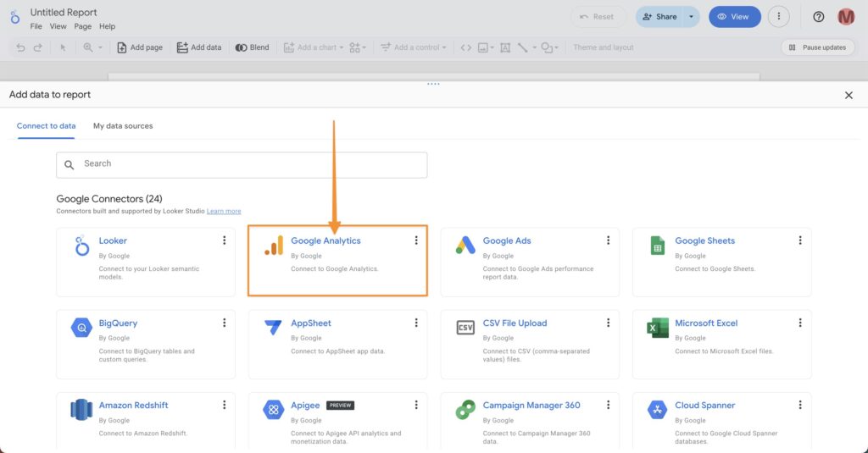Click the Untitled Report title

[x=64, y=12]
